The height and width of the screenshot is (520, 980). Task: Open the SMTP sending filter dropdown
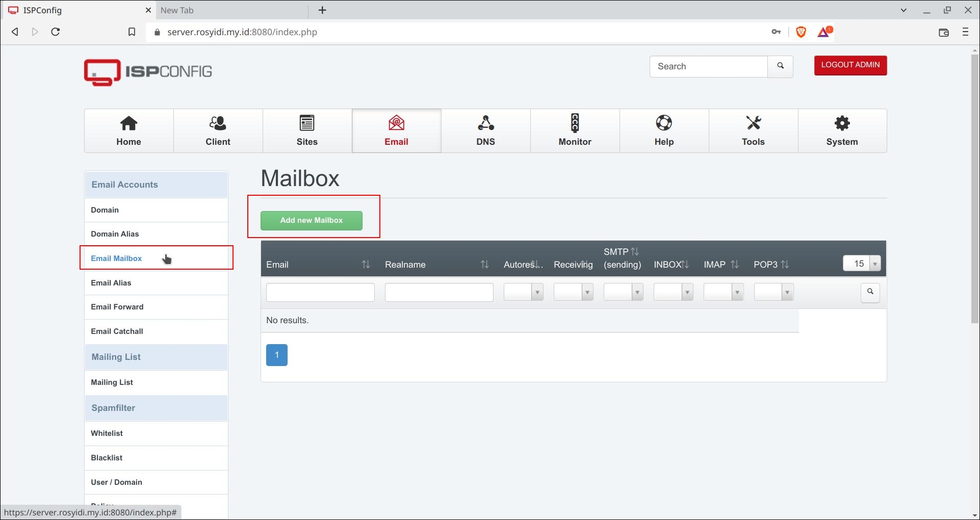[x=623, y=292]
